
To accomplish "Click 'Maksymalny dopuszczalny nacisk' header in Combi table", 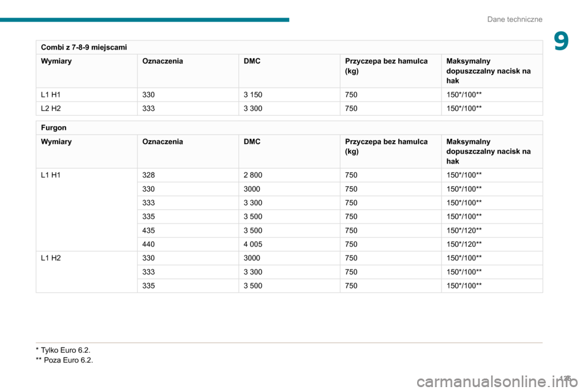I will click(489, 71).
